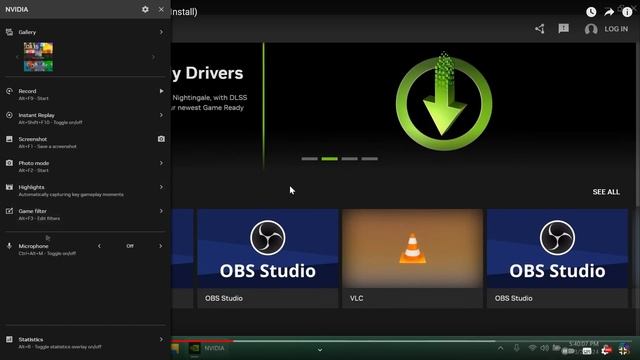Select the Record menu entry
This screenshot has width=640, height=360.
27,91
